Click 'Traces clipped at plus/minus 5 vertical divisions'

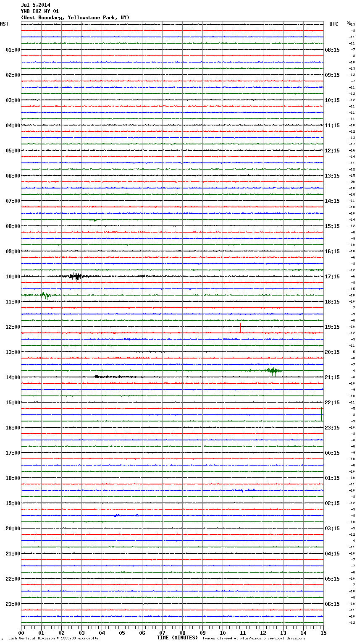point(254,639)
